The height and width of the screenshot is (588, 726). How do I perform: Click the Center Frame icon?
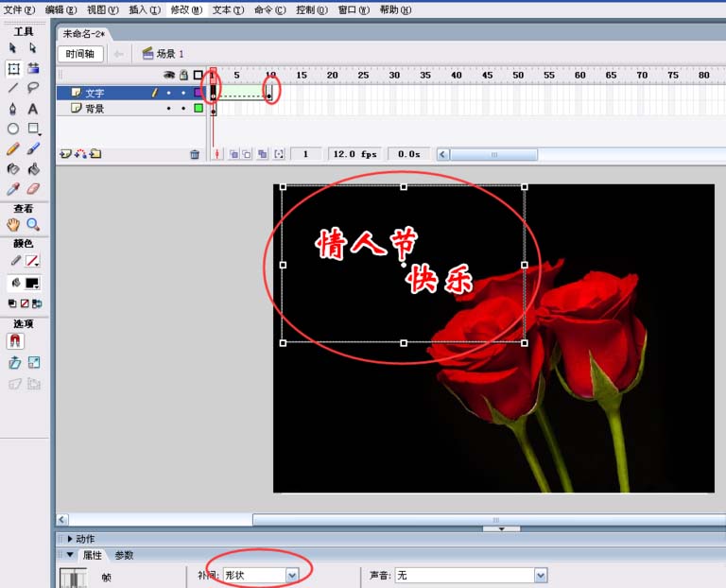216,154
